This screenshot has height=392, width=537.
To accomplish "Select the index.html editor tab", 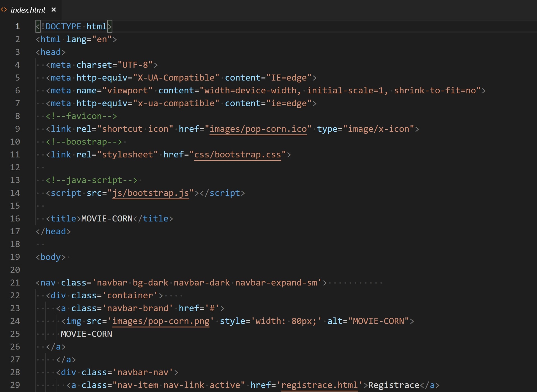I will point(28,10).
